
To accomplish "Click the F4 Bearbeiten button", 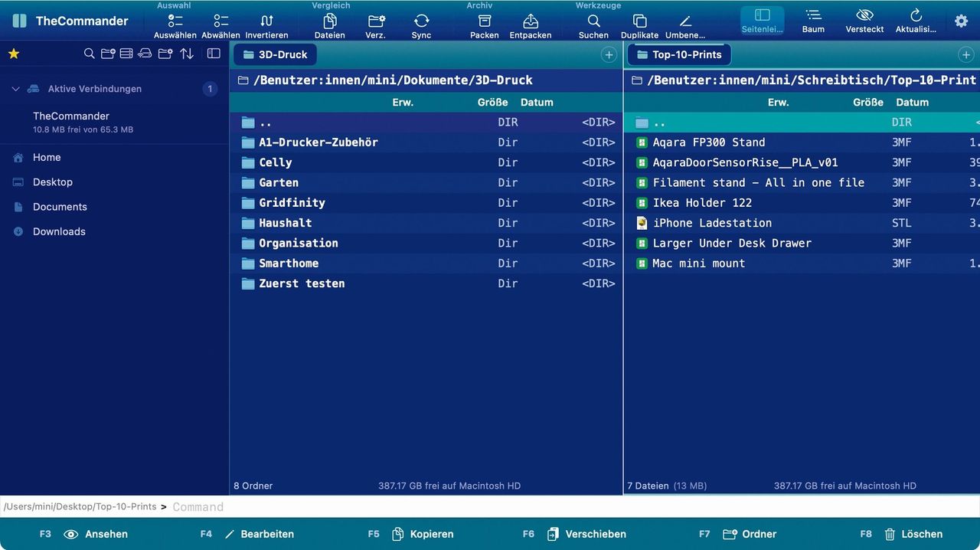I will coord(247,534).
